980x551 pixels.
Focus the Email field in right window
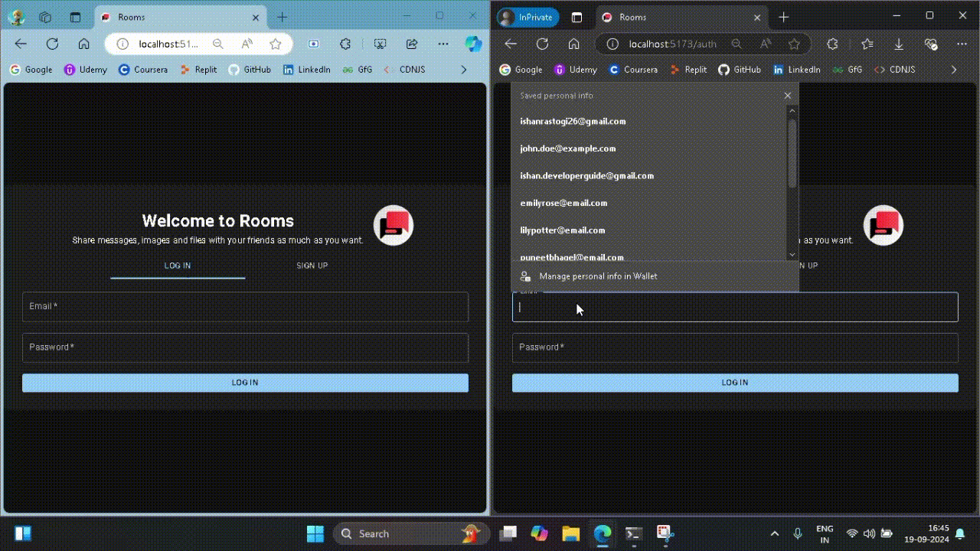tap(735, 307)
